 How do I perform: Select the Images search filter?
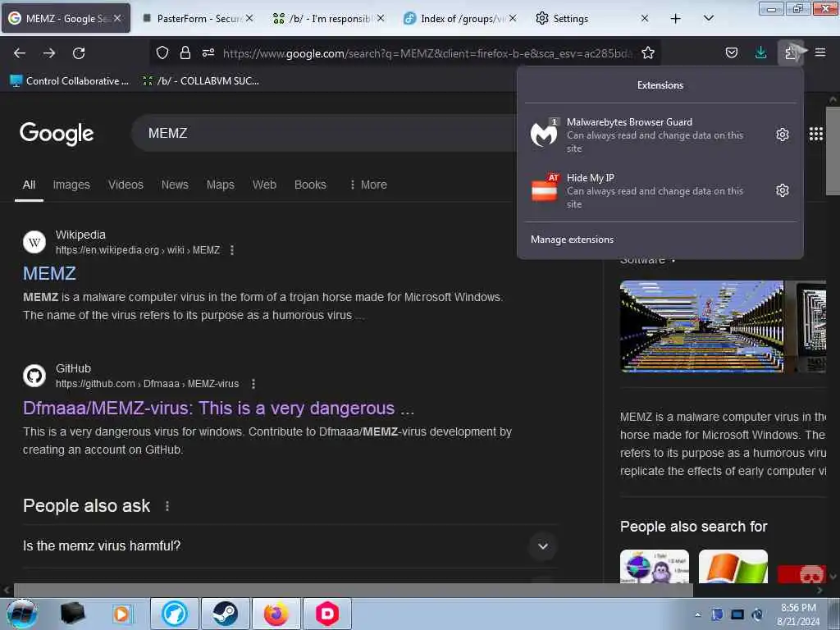coord(72,185)
